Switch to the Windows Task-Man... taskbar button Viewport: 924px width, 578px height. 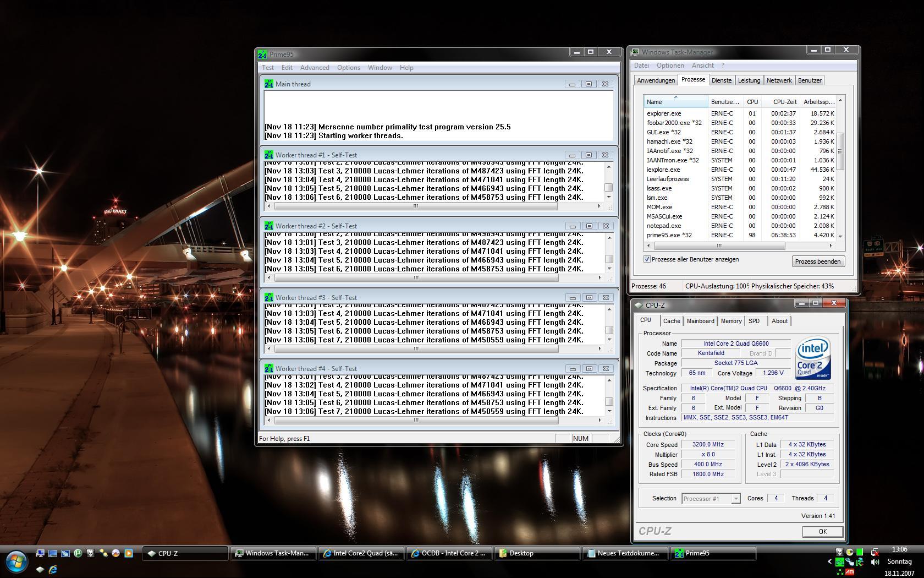coord(273,553)
